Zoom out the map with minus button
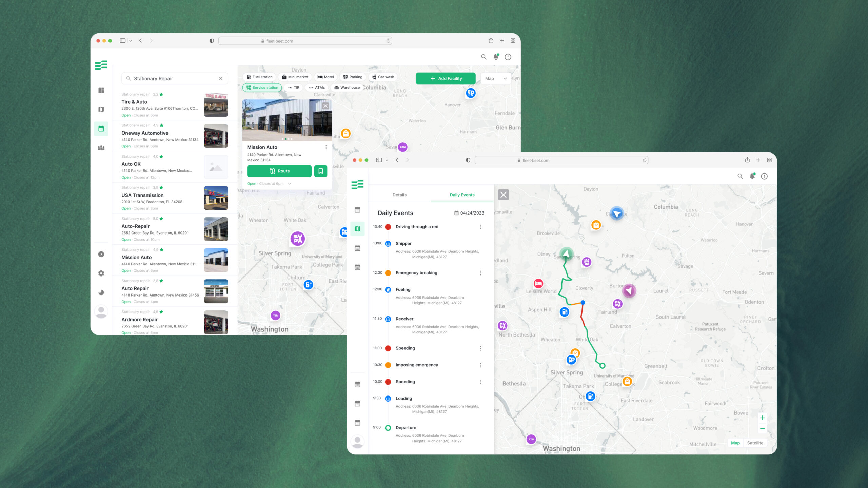The height and width of the screenshot is (488, 868). (762, 429)
